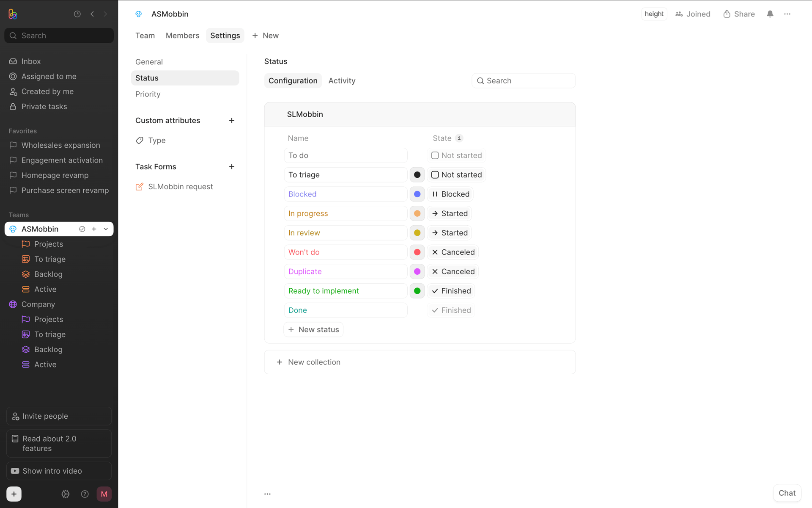Change Blocked status state dropdown
The width and height of the screenshot is (812, 508).
[x=450, y=194]
